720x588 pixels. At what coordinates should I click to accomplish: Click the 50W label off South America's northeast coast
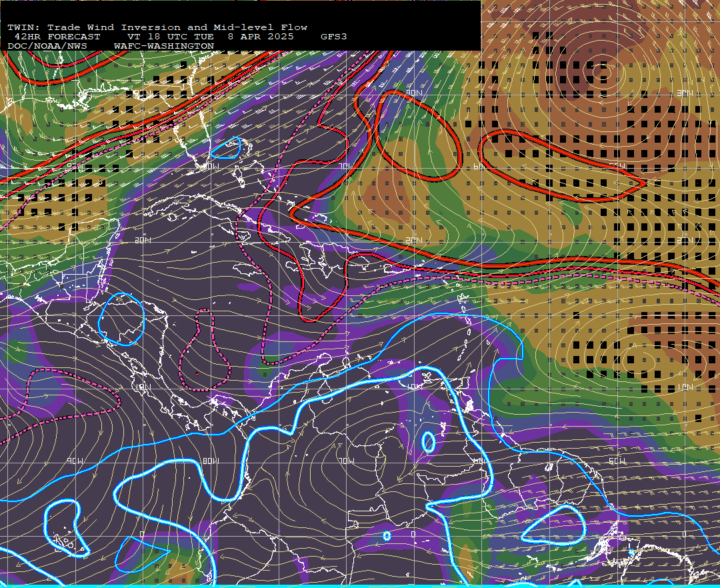(x=617, y=461)
